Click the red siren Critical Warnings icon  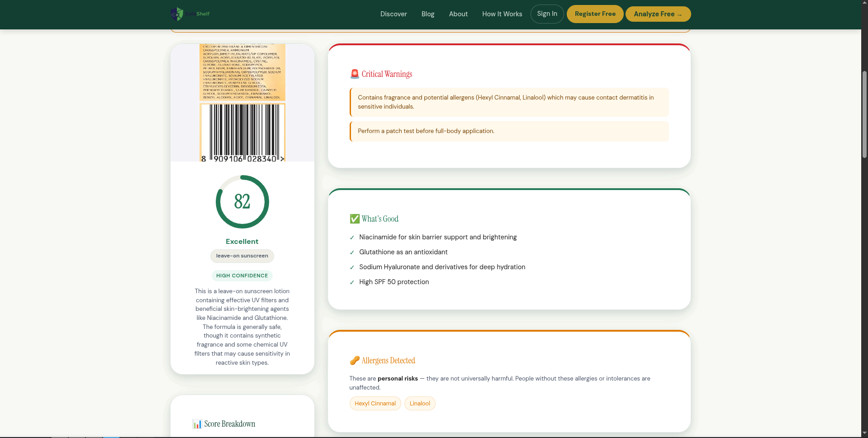click(x=355, y=74)
